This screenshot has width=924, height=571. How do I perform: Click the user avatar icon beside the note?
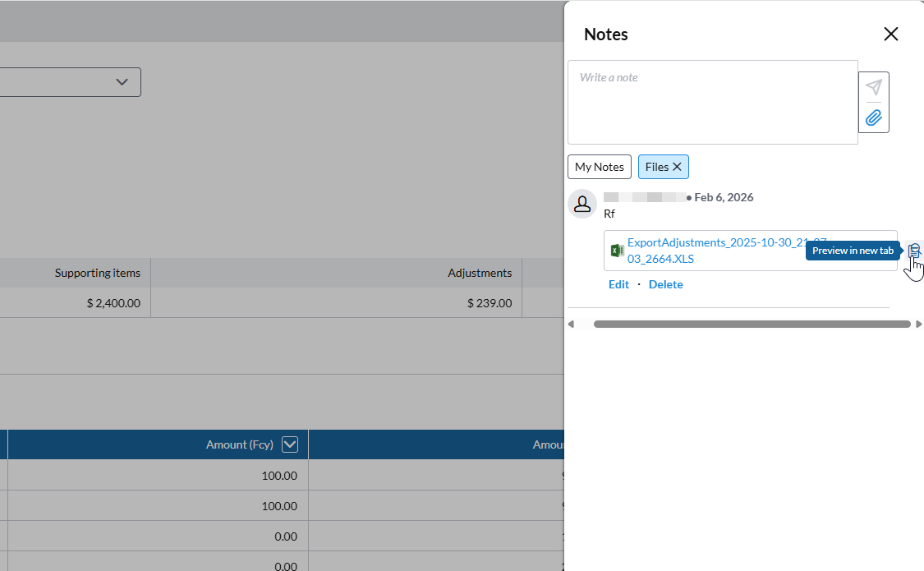point(582,204)
